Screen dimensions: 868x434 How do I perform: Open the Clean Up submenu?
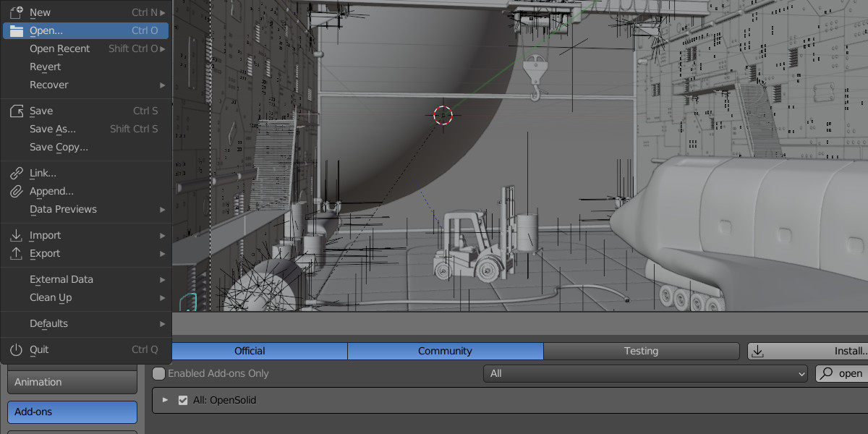[x=86, y=297]
